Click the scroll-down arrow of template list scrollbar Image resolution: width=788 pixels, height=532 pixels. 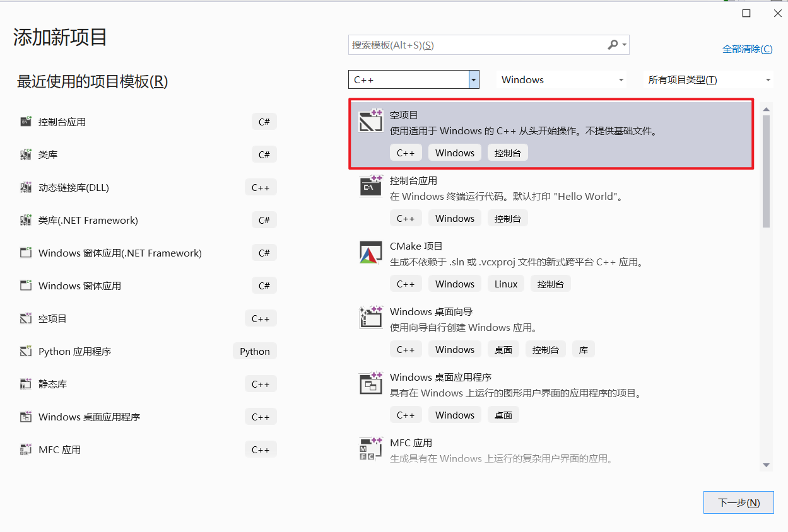(767, 465)
